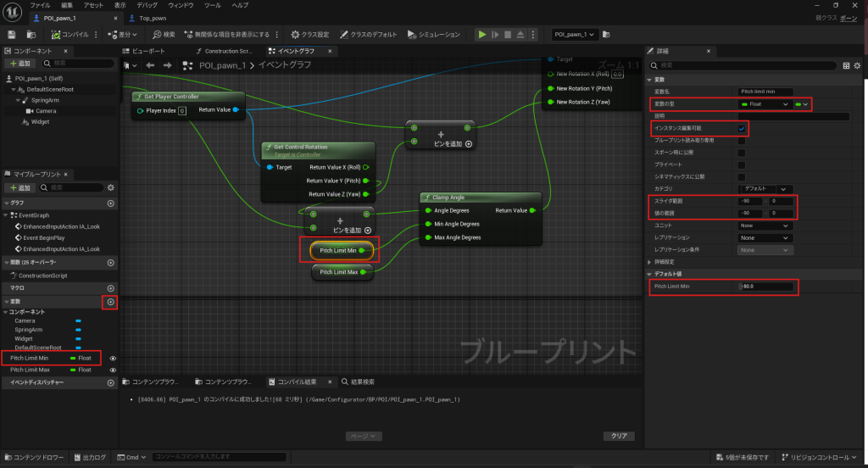Viewport: 868px width, 468px height.
Task: Enable the Private (プライベート) checkbox
Action: 741,164
